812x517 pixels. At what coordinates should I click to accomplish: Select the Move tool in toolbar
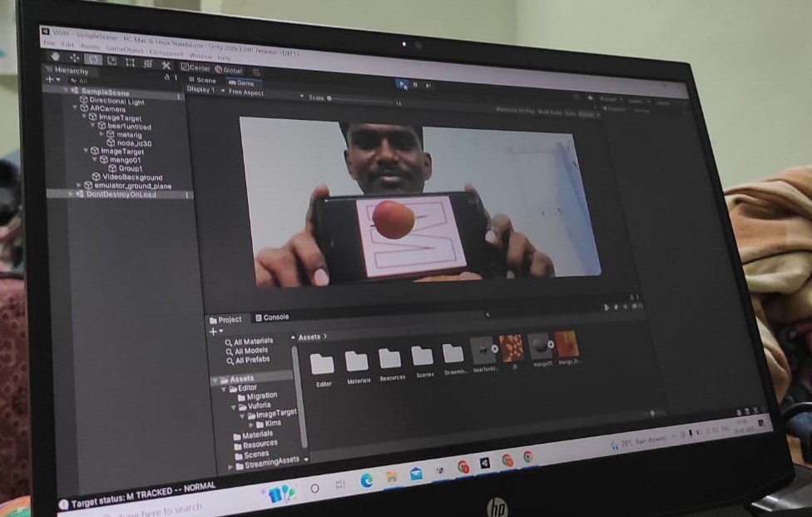click(75, 57)
